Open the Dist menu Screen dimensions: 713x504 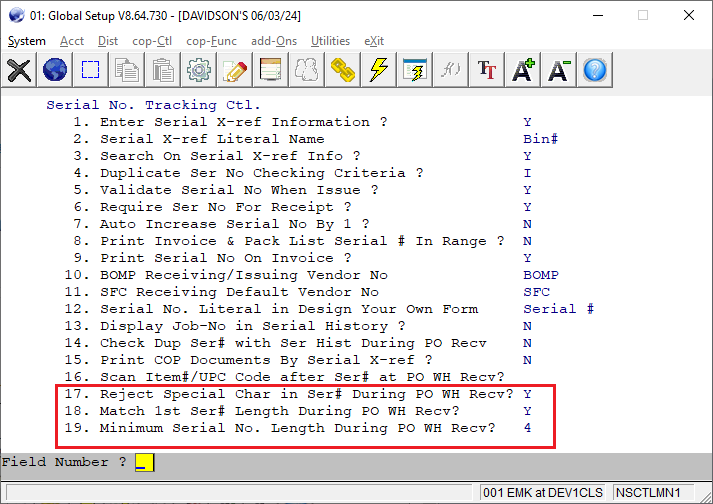pos(108,41)
